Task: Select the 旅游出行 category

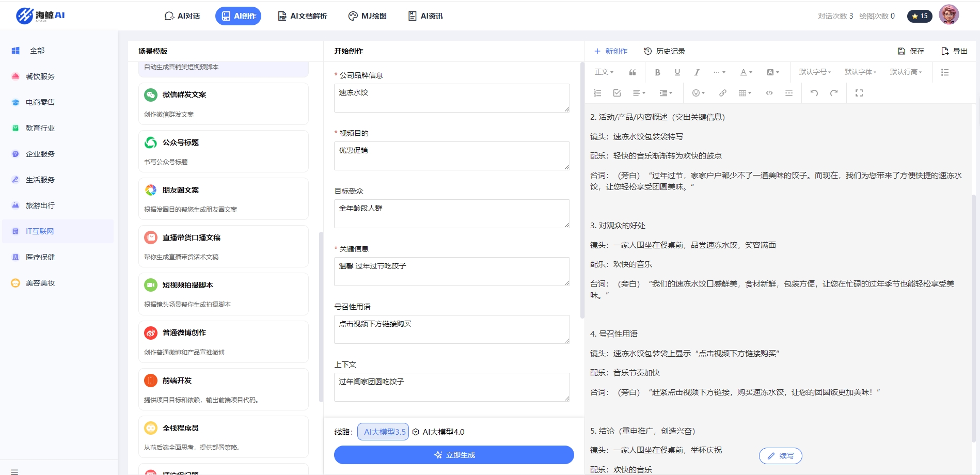Action: click(57, 205)
